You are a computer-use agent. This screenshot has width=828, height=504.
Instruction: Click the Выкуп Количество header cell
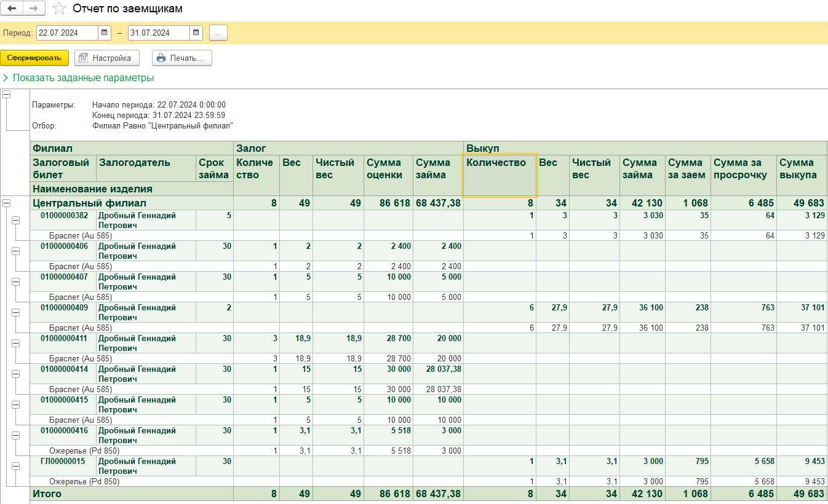(x=500, y=175)
